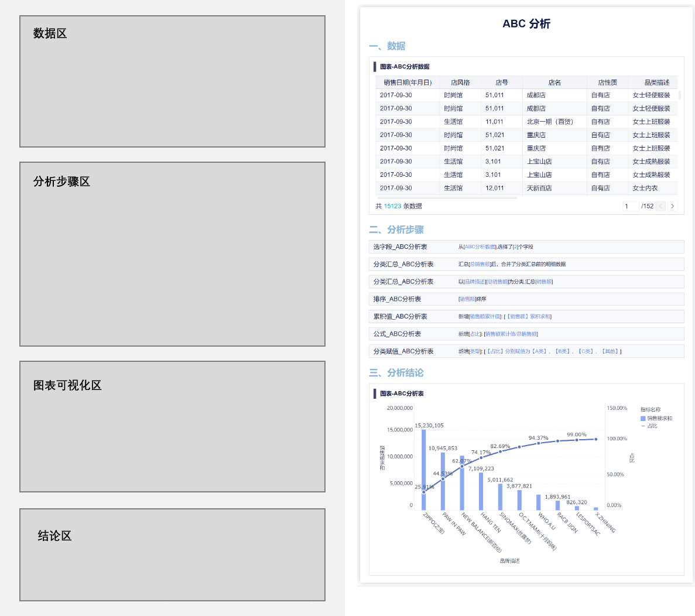Click the 15123 total record count
695x616 pixels.
pyautogui.click(x=392, y=206)
